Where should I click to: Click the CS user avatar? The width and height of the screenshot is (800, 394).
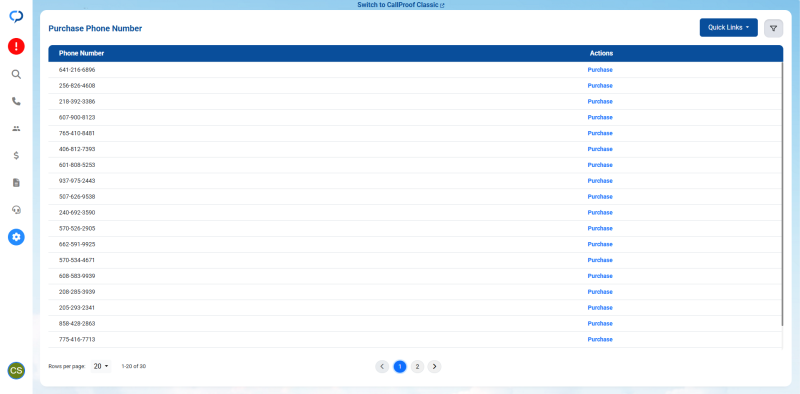click(x=16, y=371)
